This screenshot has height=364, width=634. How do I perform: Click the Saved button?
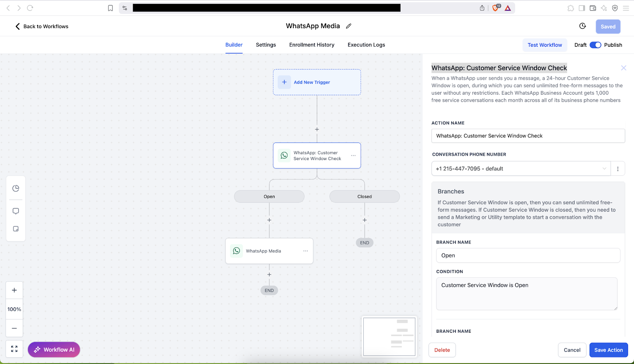pyautogui.click(x=608, y=27)
